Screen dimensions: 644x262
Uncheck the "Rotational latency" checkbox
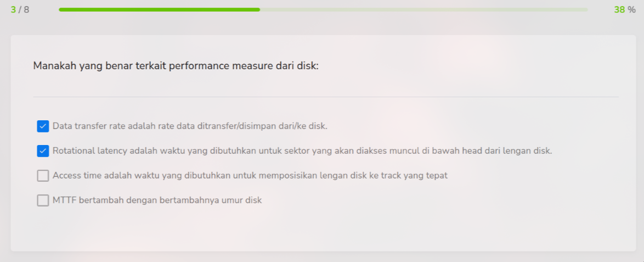[x=43, y=151]
